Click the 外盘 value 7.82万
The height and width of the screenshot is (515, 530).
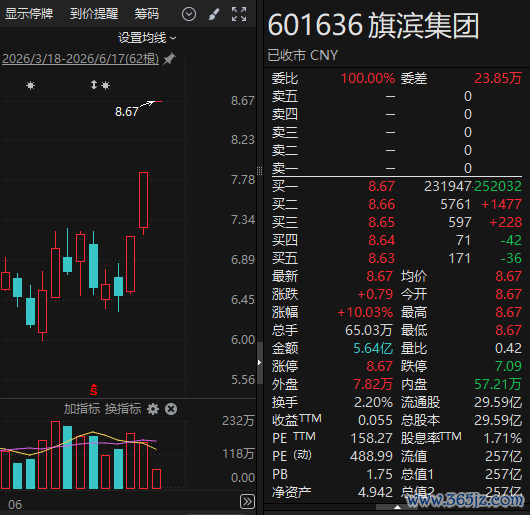point(373,384)
